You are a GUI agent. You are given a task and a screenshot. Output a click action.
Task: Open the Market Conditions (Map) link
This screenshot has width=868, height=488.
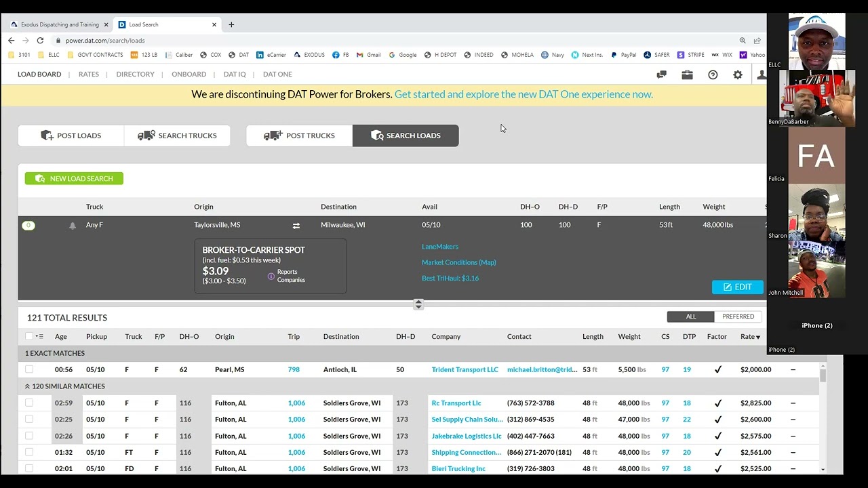pos(458,262)
